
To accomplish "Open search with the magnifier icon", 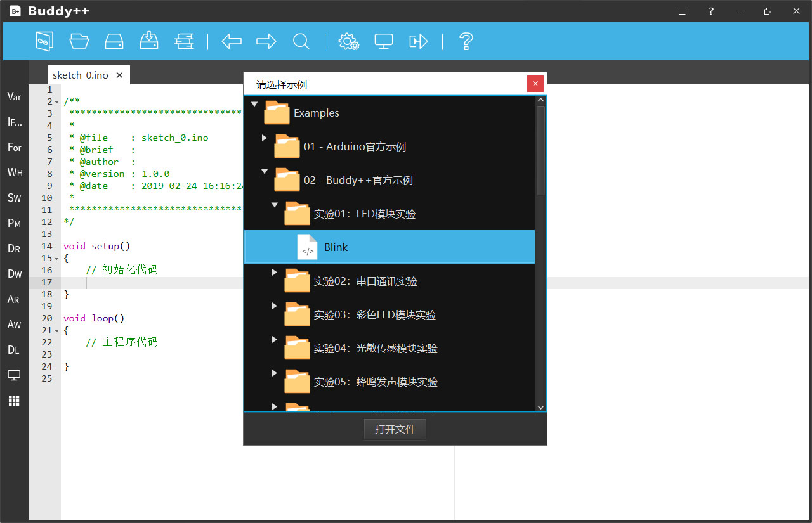I will pos(301,41).
